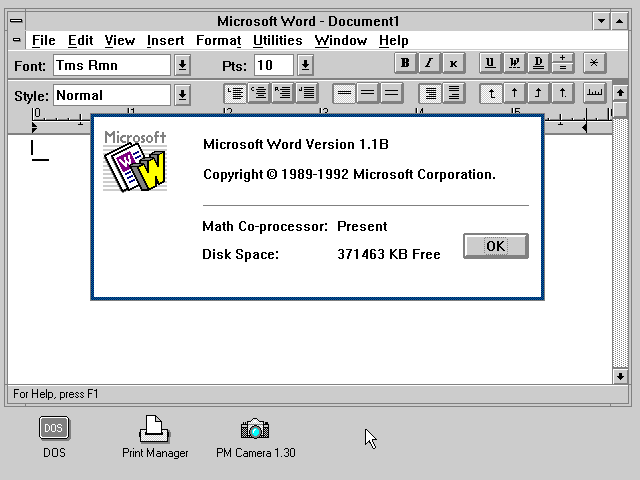Open the File menu
The height and width of the screenshot is (480, 640).
(x=44, y=40)
